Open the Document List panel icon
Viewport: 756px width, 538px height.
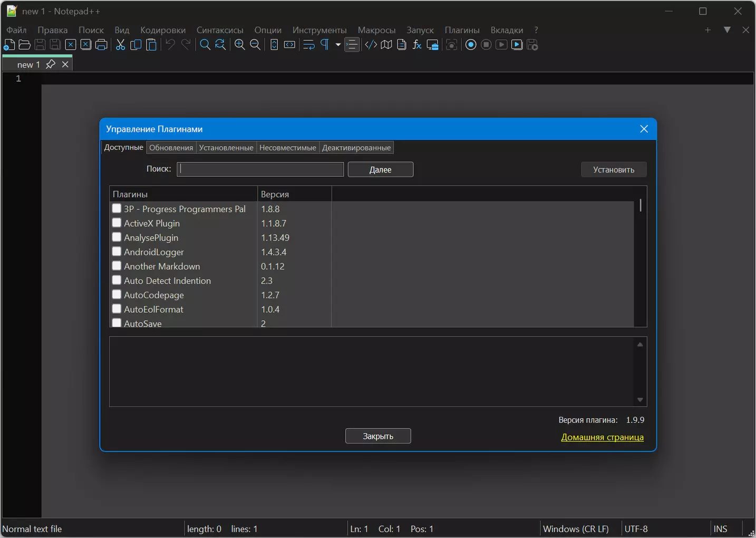pyautogui.click(x=402, y=45)
